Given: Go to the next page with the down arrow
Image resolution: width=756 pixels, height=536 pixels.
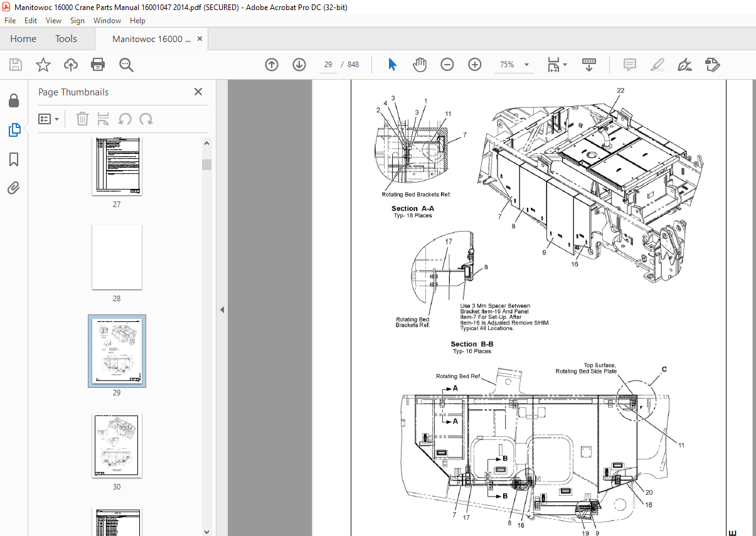Looking at the screenshot, I should 299,65.
